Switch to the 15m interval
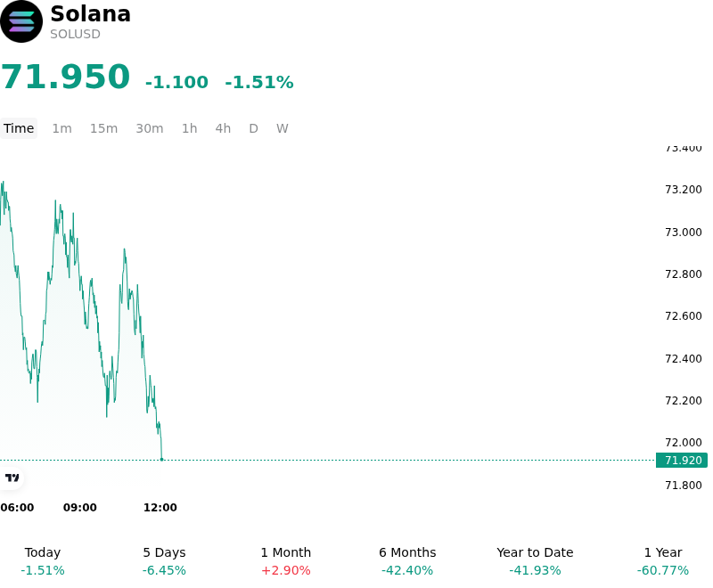Viewport: 713px width, 588px height. click(103, 128)
